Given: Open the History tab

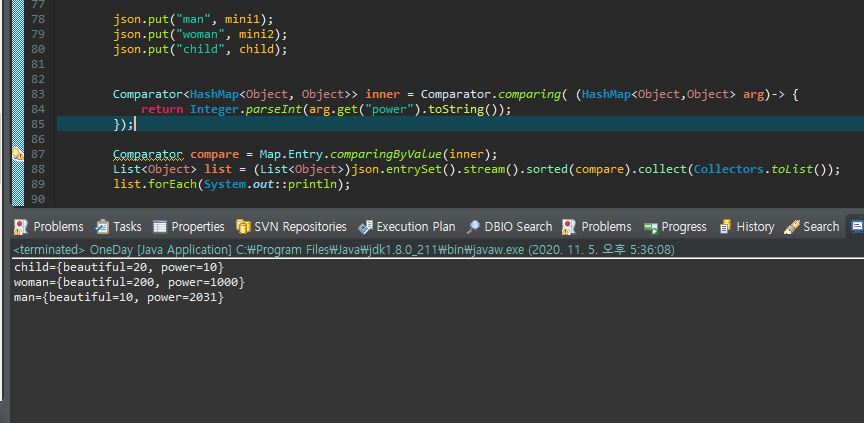Looking at the screenshot, I should click(746, 226).
